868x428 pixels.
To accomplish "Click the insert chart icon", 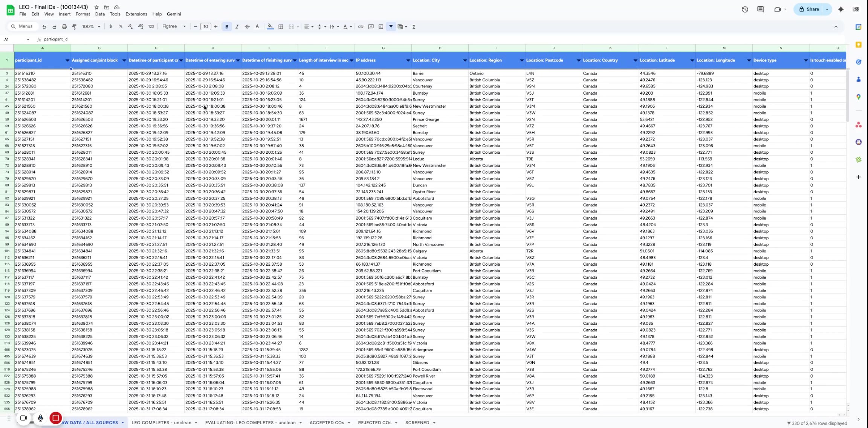I will tap(381, 27).
